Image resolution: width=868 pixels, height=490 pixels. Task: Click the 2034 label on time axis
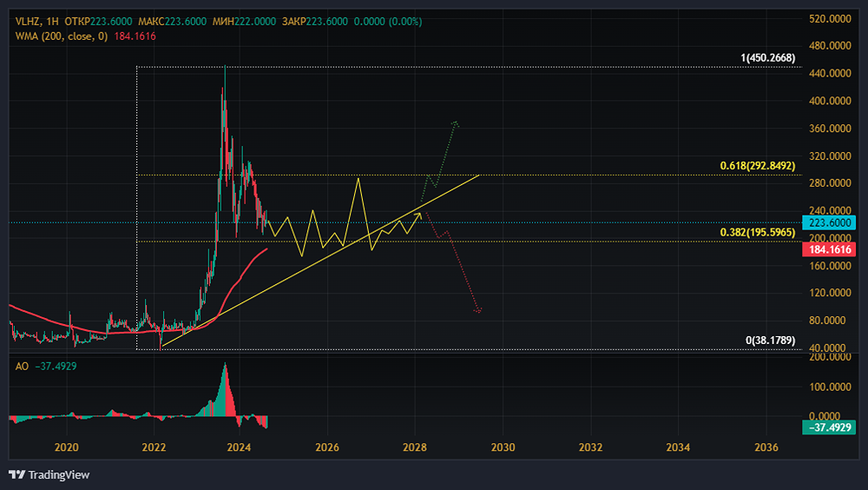tap(678, 447)
